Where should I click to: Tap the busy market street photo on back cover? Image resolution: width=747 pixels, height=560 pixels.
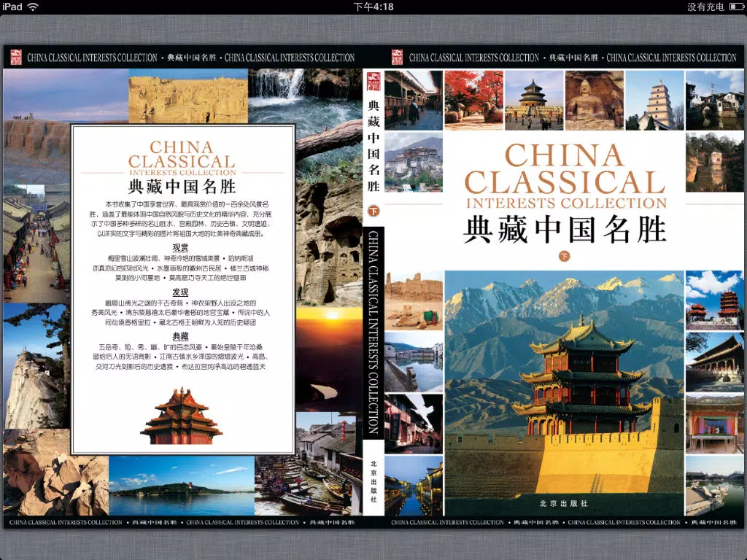coord(36,244)
